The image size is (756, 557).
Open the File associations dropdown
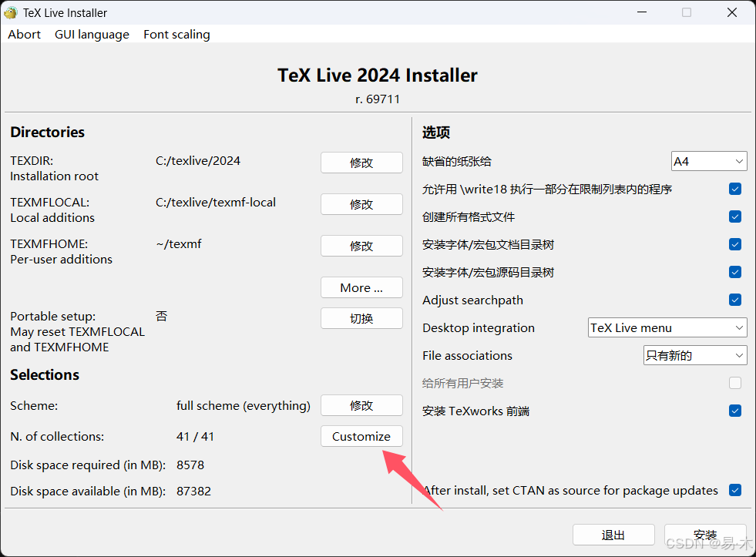coord(694,355)
